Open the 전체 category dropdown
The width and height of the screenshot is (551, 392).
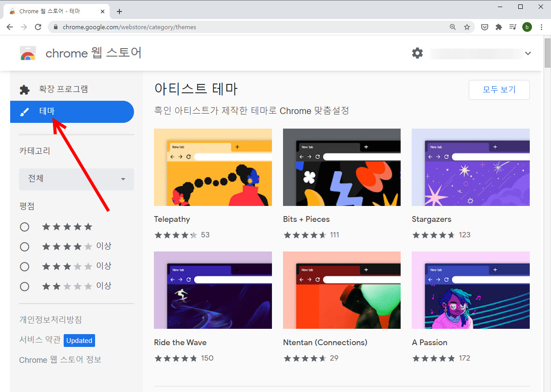77,179
